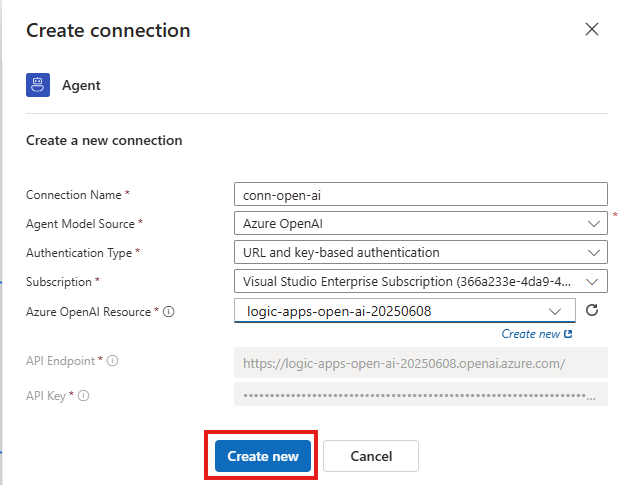Show info tooltip for API Endpoint
This screenshot has width=632, height=485.
tap(112, 361)
